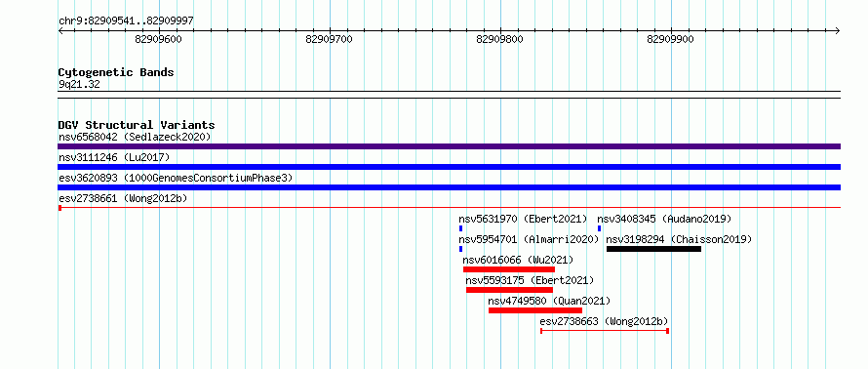Click label nsv4749580 (Quan2021)
This screenshot has width=868, height=369.
click(549, 301)
